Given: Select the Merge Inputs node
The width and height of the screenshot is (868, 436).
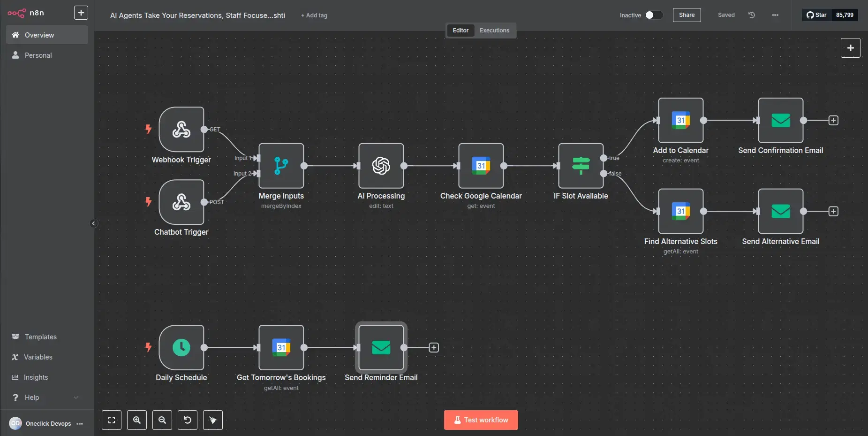Looking at the screenshot, I should pyautogui.click(x=281, y=166).
